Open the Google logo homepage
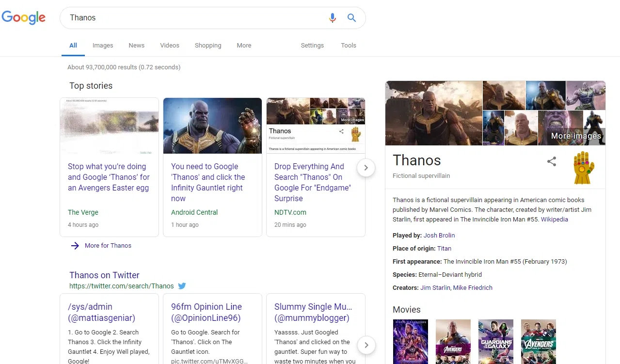 [x=24, y=18]
